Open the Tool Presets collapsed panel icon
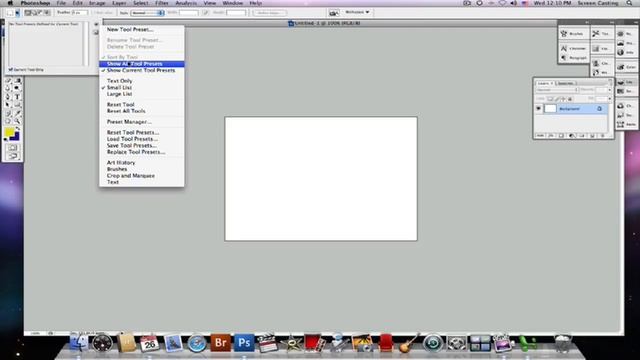This screenshot has width=640, height=360. click(x=596, y=34)
